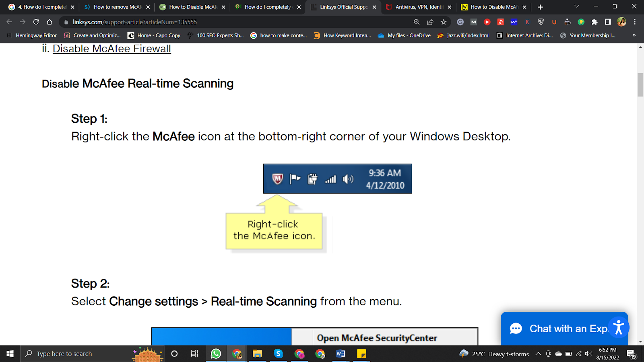
Task: Open the weather "25°C Heavy t-storms" widget
Action: click(494, 354)
